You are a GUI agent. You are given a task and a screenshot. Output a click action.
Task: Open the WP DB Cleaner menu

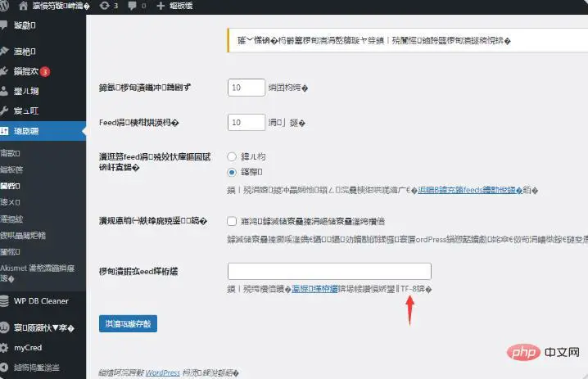point(41,300)
